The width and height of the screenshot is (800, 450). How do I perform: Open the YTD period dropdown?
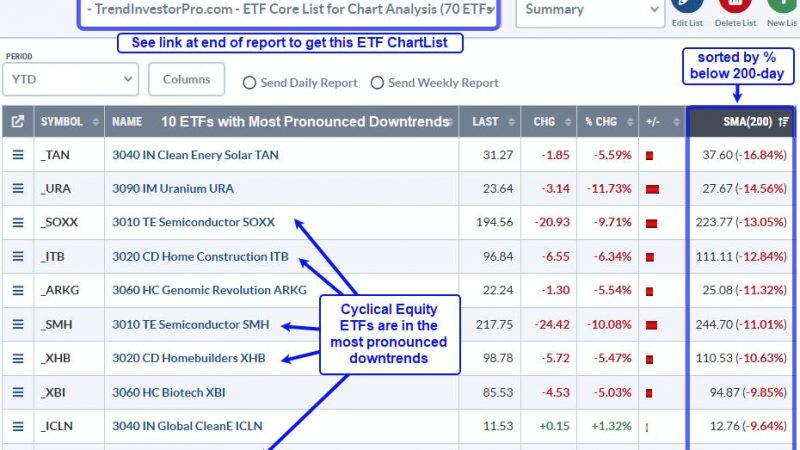point(70,79)
